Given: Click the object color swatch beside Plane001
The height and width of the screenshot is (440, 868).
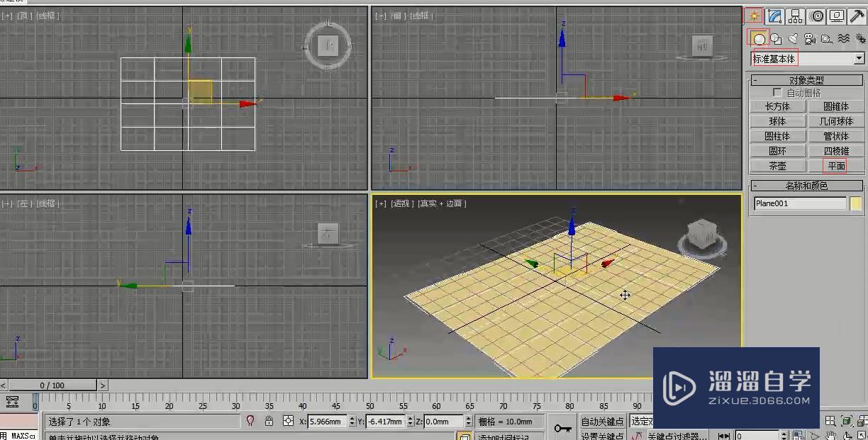Looking at the screenshot, I should 855,203.
